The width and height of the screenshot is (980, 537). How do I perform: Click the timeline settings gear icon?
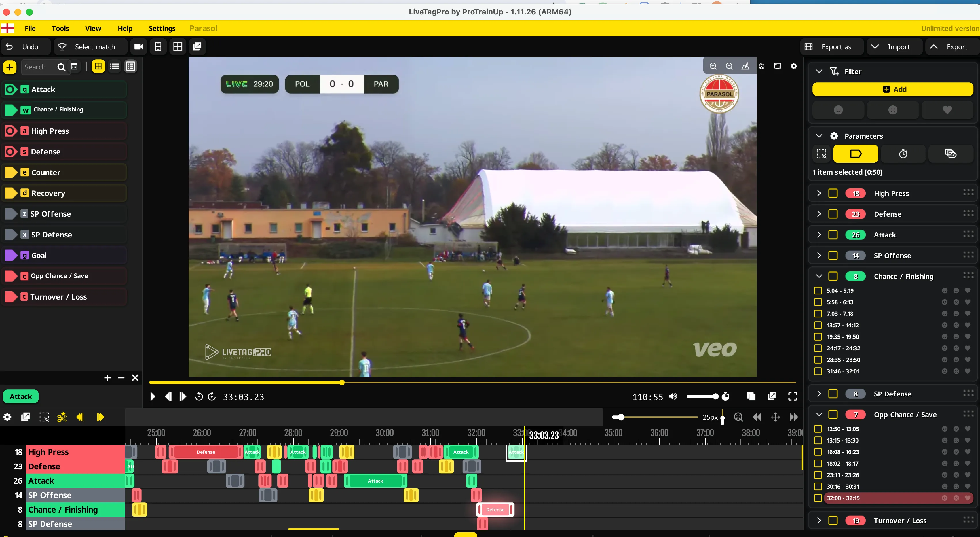coord(7,417)
